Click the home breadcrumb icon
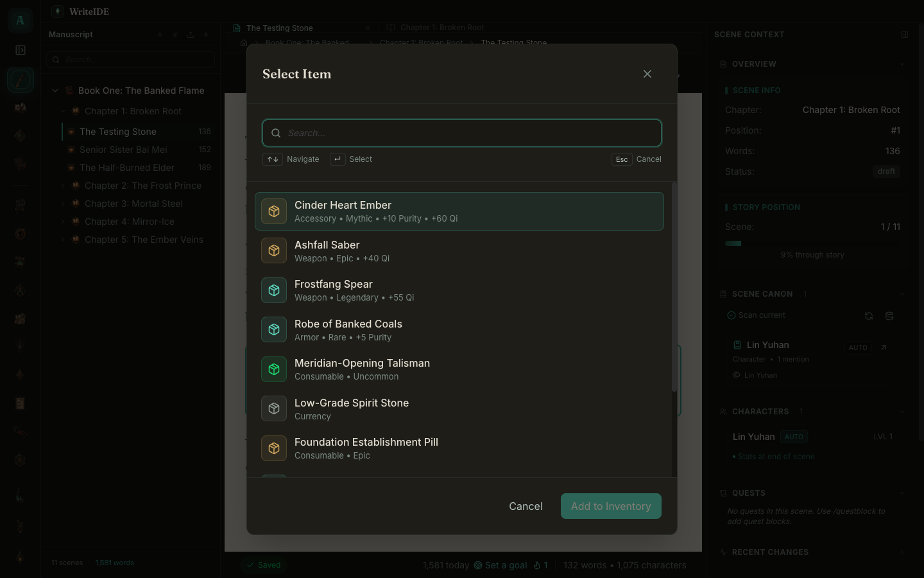Screen dimensions: 924x578 click(x=244, y=43)
